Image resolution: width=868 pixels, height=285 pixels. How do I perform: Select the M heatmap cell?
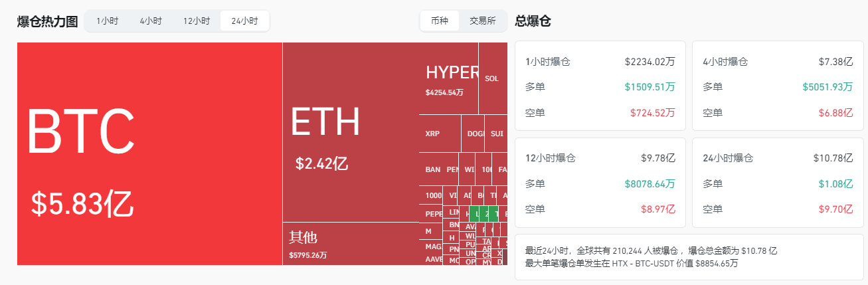coord(432,231)
